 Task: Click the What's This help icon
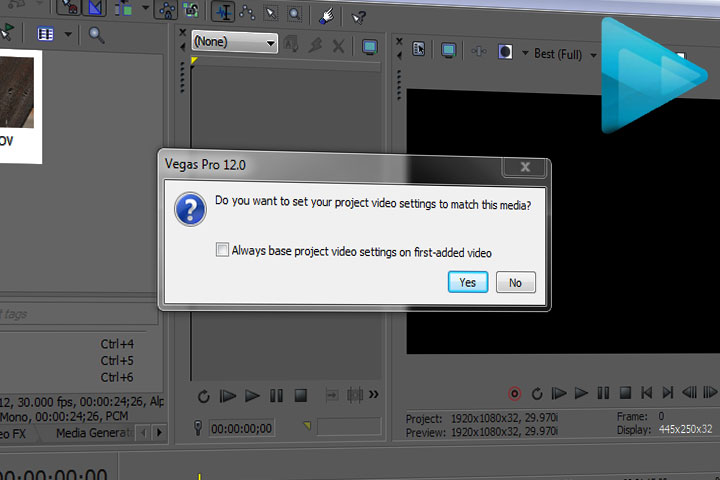pyautogui.click(x=358, y=18)
